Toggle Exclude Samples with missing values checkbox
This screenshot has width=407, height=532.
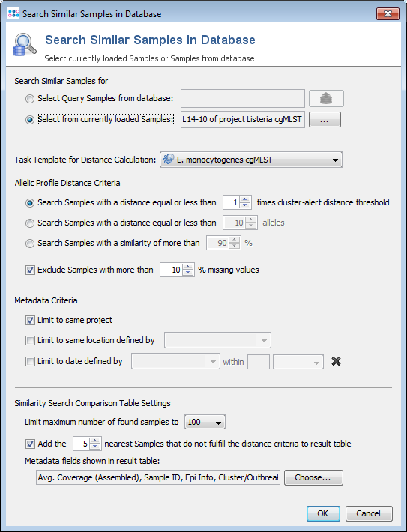30,270
